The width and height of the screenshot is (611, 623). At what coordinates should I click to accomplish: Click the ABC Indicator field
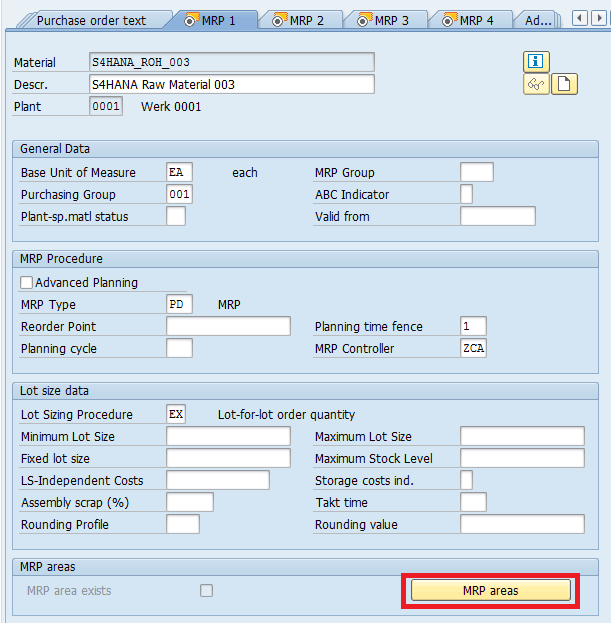tap(466, 194)
